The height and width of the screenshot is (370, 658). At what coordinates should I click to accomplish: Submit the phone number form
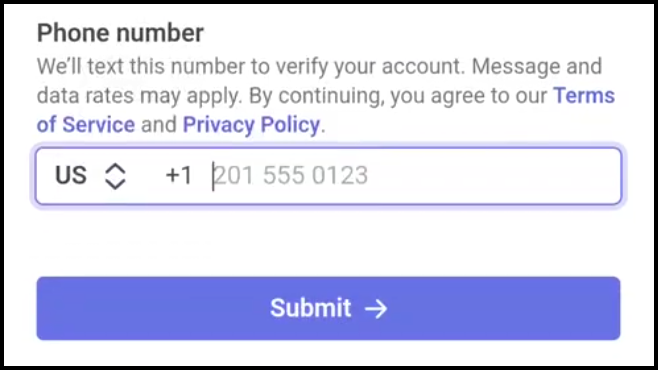328,308
